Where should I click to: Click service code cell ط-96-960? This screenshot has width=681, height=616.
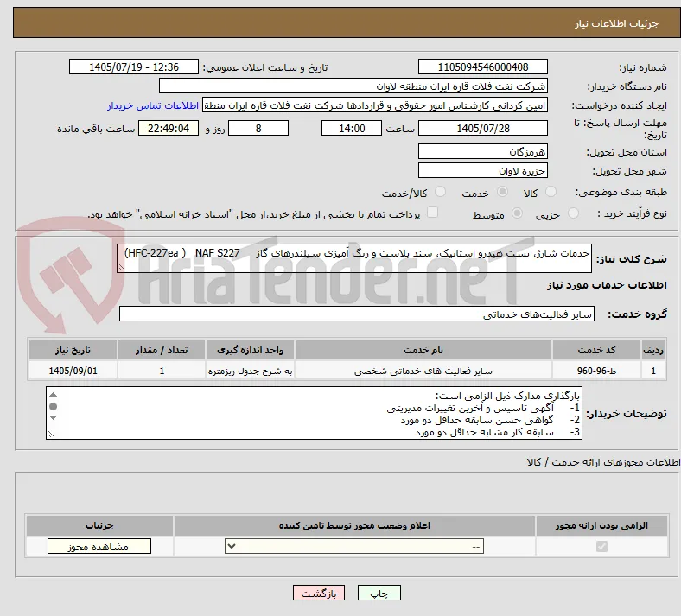pyautogui.click(x=597, y=371)
